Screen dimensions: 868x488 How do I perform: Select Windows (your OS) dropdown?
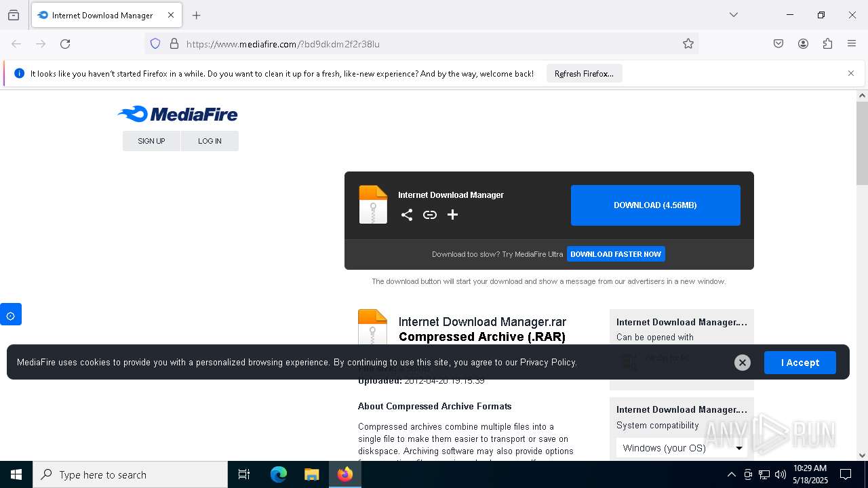click(x=682, y=448)
